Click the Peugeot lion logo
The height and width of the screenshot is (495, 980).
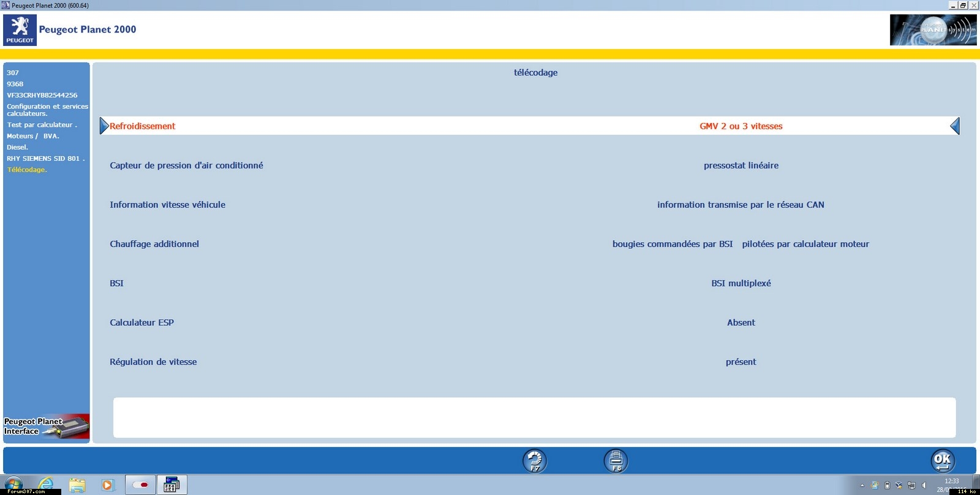pyautogui.click(x=20, y=30)
